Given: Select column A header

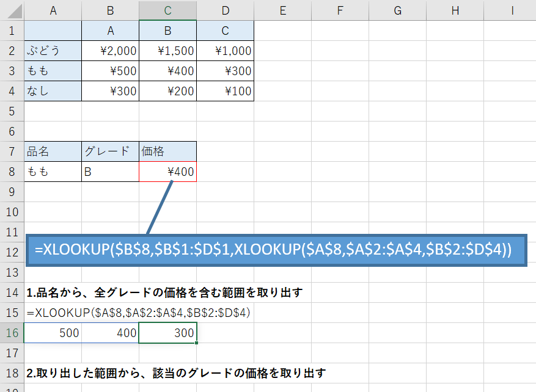Looking at the screenshot, I should [52, 9].
